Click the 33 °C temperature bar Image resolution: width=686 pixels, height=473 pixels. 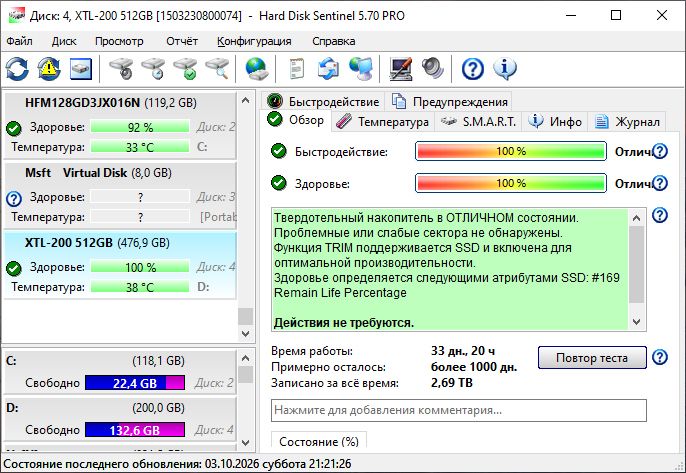pos(140,147)
